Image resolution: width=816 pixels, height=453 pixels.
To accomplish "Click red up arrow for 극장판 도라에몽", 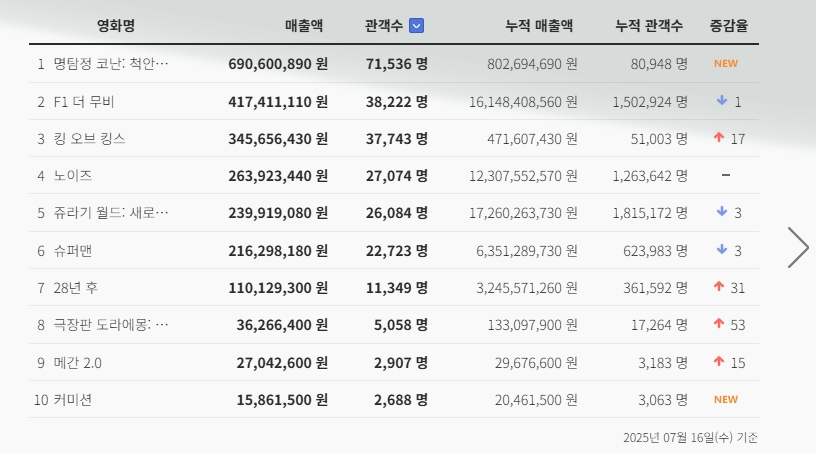I will click(718, 325).
